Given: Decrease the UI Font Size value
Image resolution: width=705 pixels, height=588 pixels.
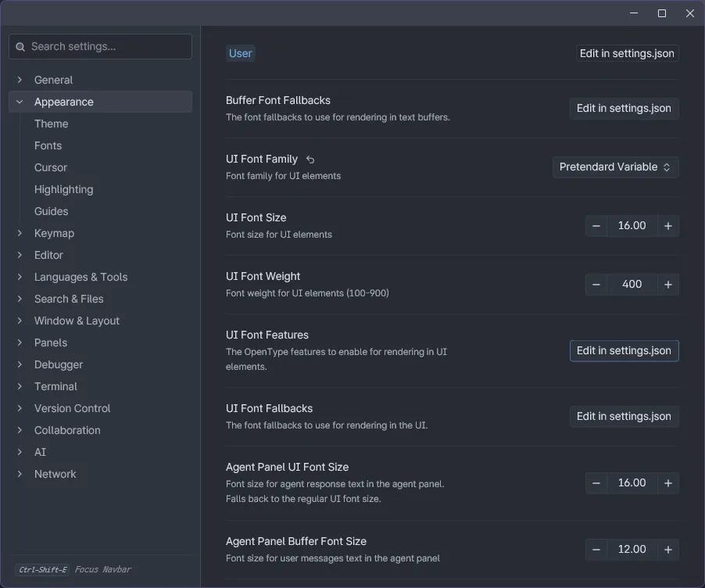Looking at the screenshot, I should click(596, 226).
